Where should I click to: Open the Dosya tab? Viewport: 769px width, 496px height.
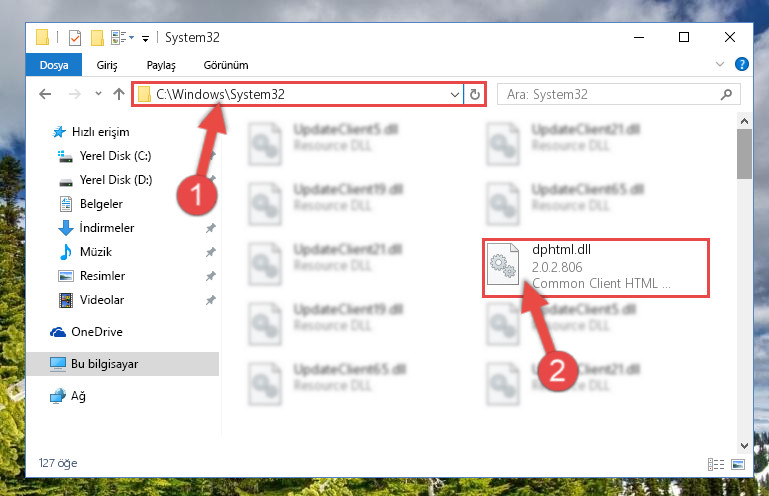coord(54,65)
